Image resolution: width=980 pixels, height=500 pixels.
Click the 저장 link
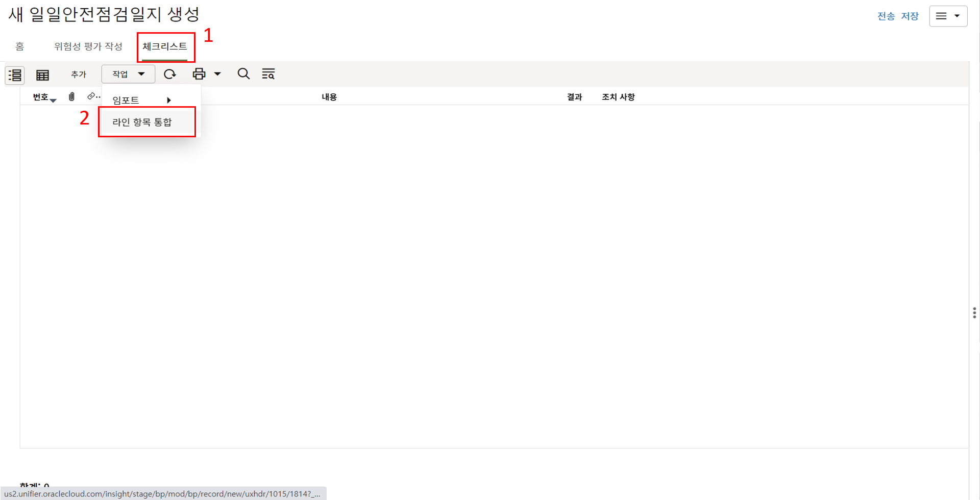(x=910, y=16)
